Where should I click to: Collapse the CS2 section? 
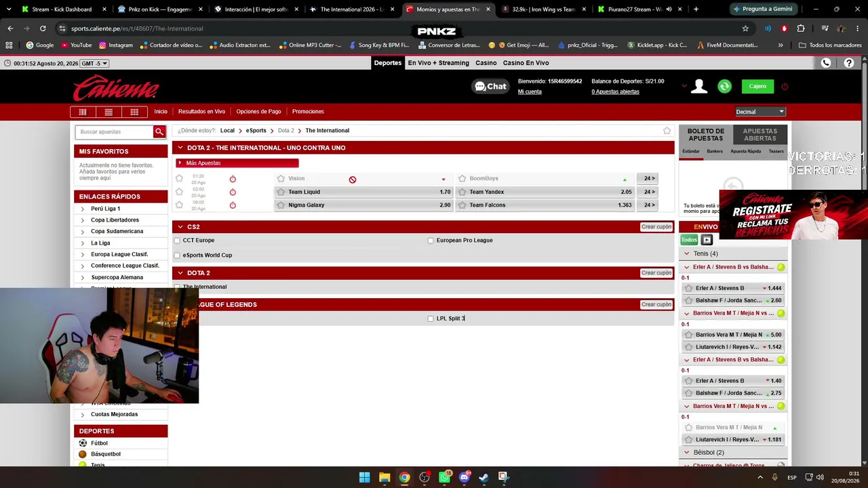[x=180, y=227]
